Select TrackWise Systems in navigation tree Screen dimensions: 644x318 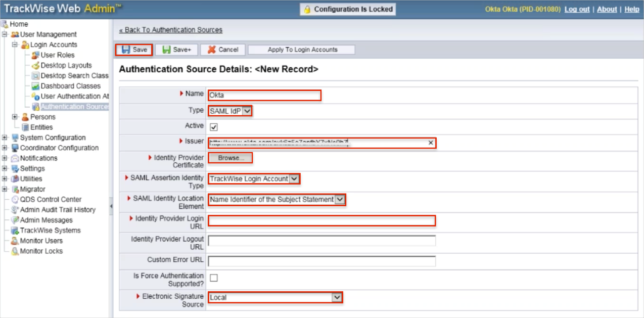tap(50, 231)
